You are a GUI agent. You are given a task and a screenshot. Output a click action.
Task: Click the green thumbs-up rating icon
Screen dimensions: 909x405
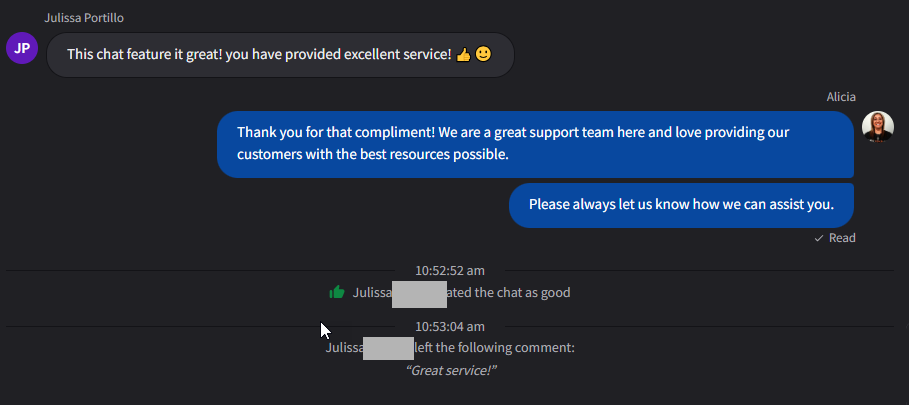click(337, 293)
